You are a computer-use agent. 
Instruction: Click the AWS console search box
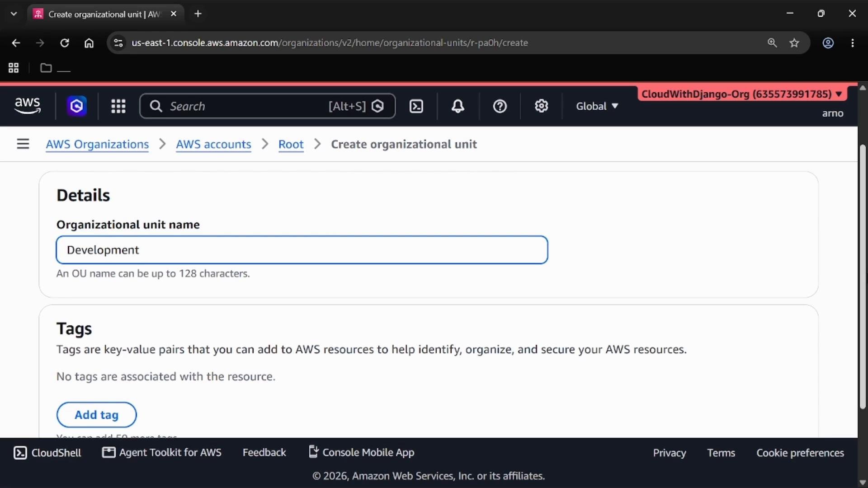(x=268, y=106)
